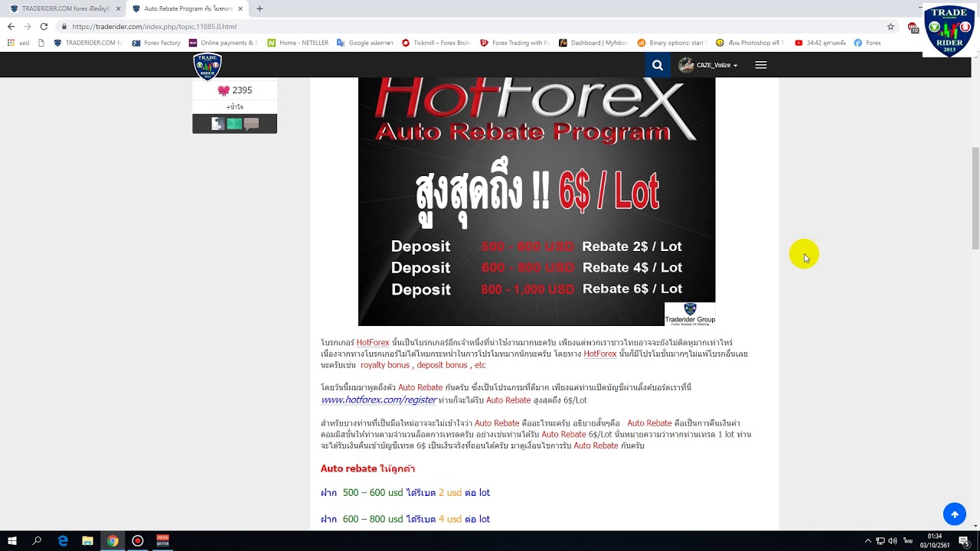
Task: Open the Apps grid bookmark icon
Action: (x=11, y=43)
